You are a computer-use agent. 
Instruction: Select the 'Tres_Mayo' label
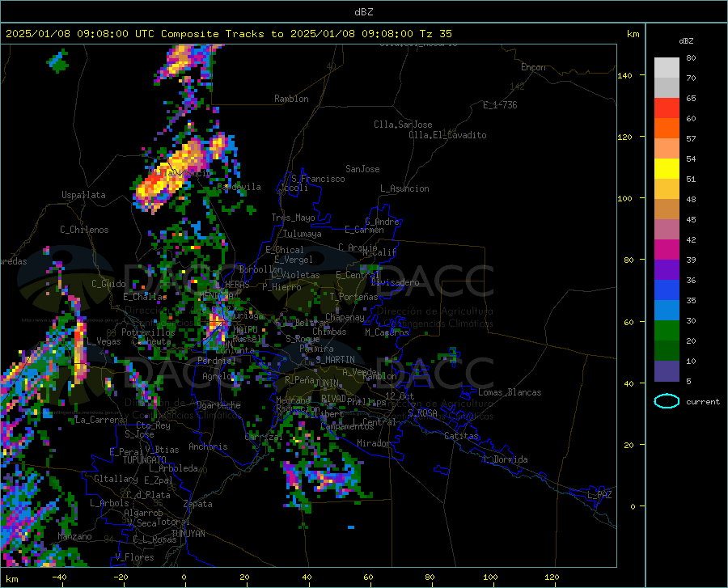293,218
